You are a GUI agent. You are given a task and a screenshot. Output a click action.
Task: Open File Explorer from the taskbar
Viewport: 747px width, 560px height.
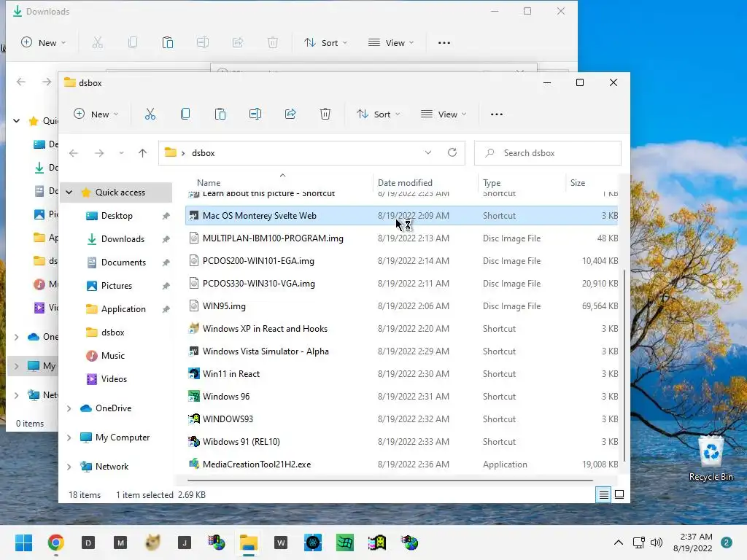[249, 542]
